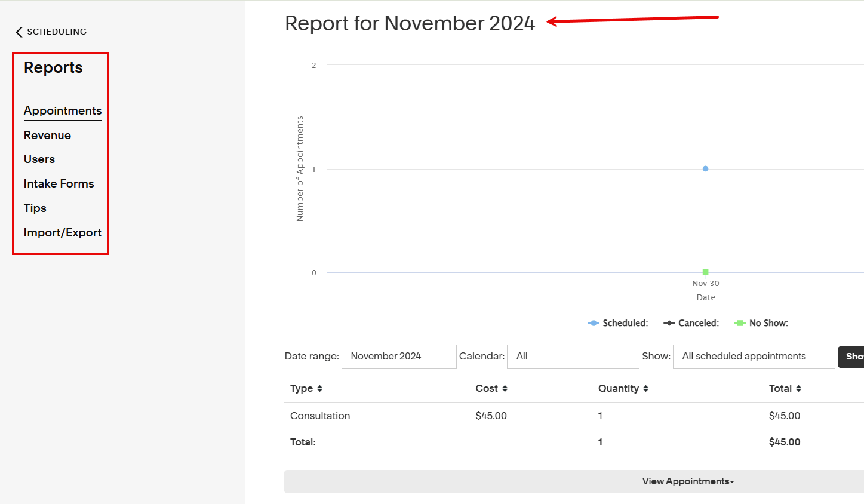The height and width of the screenshot is (504, 864).
Task: Switch to the Revenue report
Action: click(47, 135)
